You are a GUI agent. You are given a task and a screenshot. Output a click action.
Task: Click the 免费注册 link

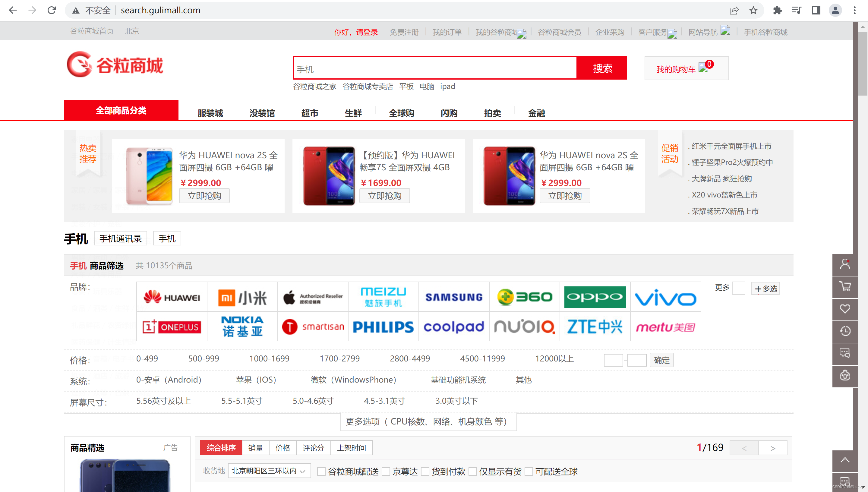click(404, 32)
